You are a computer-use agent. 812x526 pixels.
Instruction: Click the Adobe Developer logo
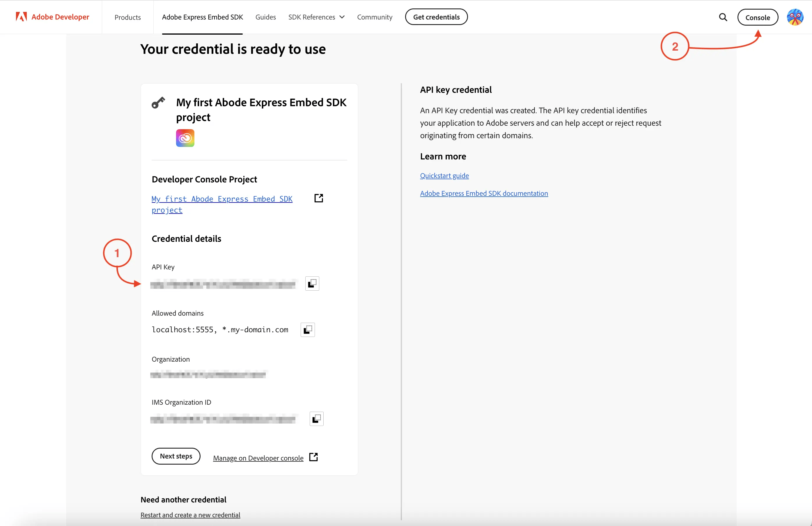[x=53, y=17]
